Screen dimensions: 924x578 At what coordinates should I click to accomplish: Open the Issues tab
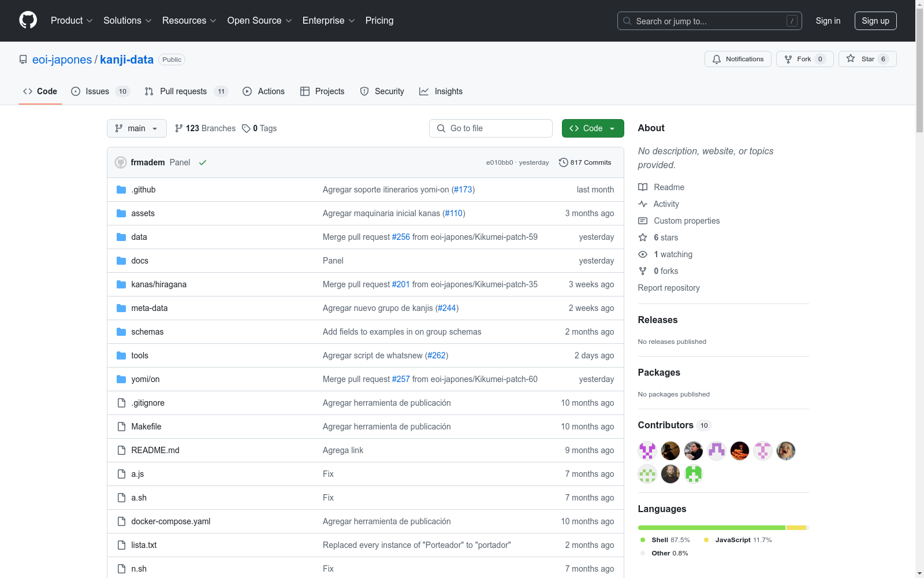pos(100,91)
